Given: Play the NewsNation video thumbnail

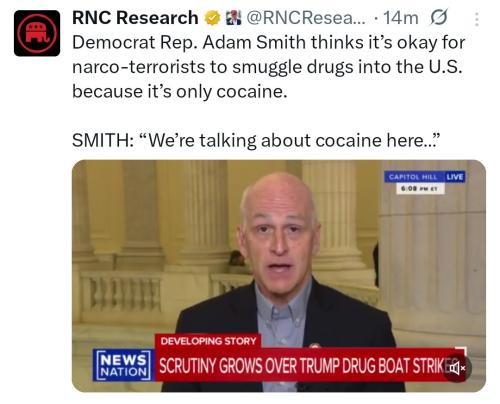Looking at the screenshot, I should [x=279, y=276].
